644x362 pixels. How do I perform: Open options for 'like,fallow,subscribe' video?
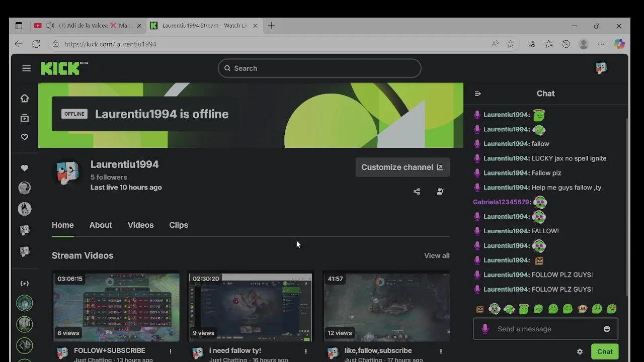click(x=441, y=351)
